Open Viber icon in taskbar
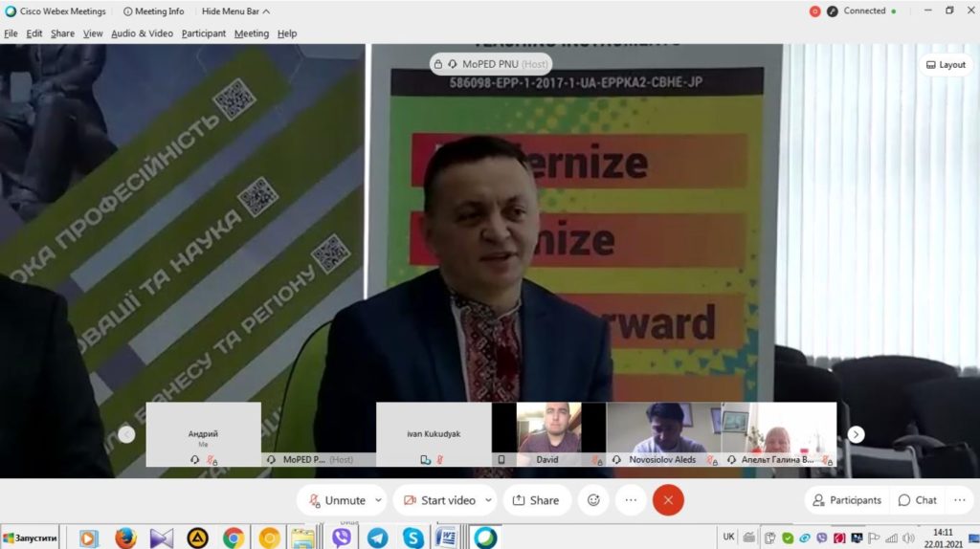980x549 pixels. pyautogui.click(x=342, y=538)
